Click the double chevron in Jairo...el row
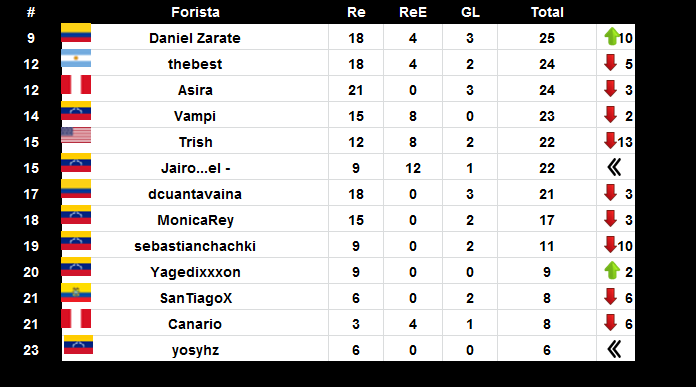Screen dimensions: 696x387 click(614, 167)
